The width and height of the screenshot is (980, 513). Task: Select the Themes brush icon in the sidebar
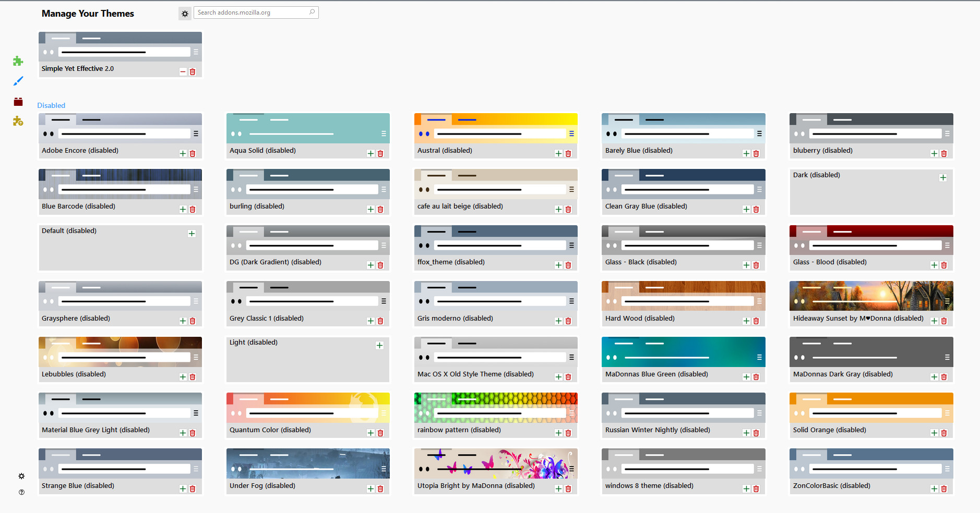tap(18, 81)
